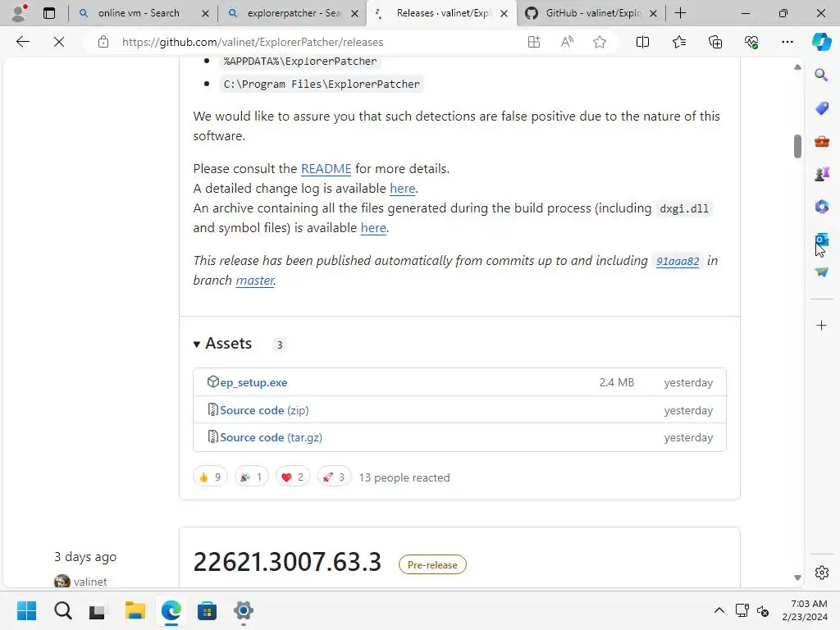Toggle party popper reaction
This screenshot has width=840, height=630.
click(x=251, y=477)
